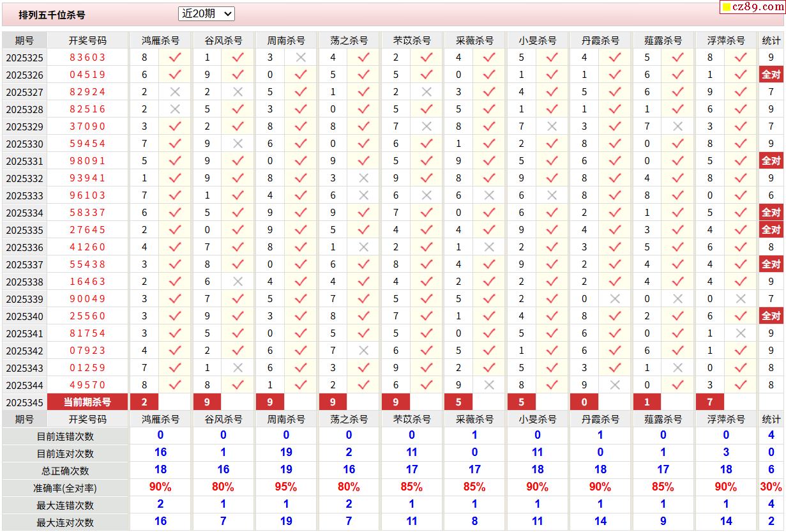
Task: Click the cz89.com site logo
Action: 753,7
